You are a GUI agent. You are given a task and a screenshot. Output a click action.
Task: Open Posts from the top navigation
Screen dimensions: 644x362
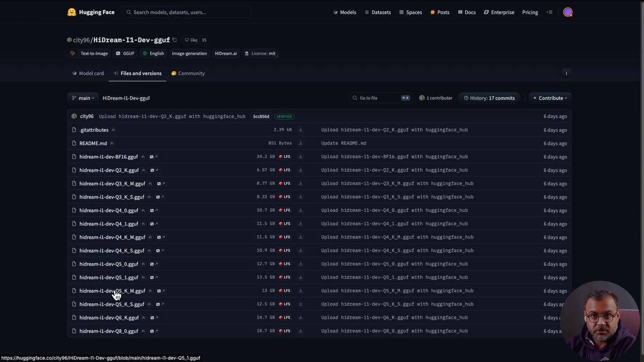point(440,12)
